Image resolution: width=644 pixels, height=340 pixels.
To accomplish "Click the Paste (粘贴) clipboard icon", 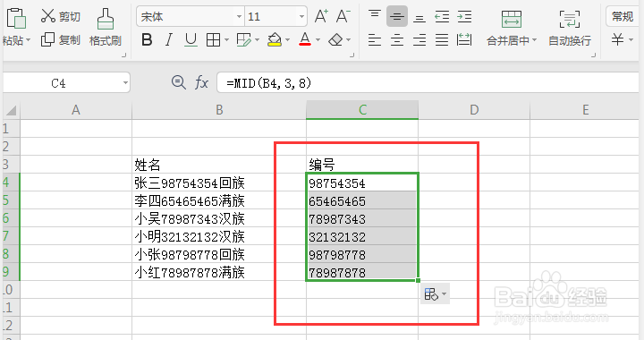I will (x=16, y=19).
